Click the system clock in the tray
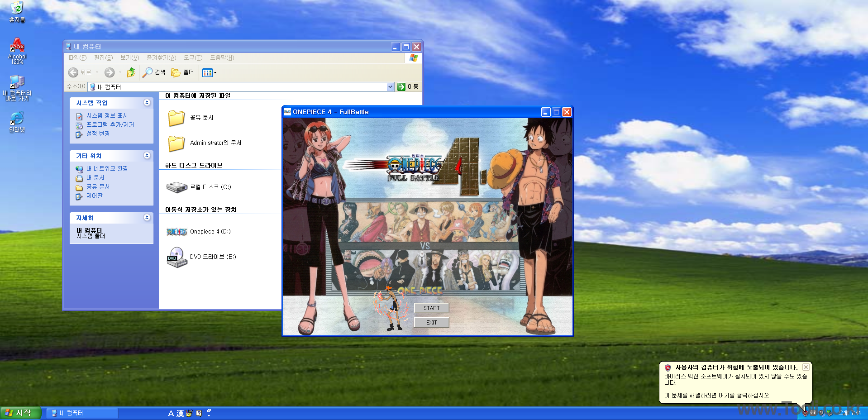Image resolution: width=868 pixels, height=420 pixels. tap(849, 413)
